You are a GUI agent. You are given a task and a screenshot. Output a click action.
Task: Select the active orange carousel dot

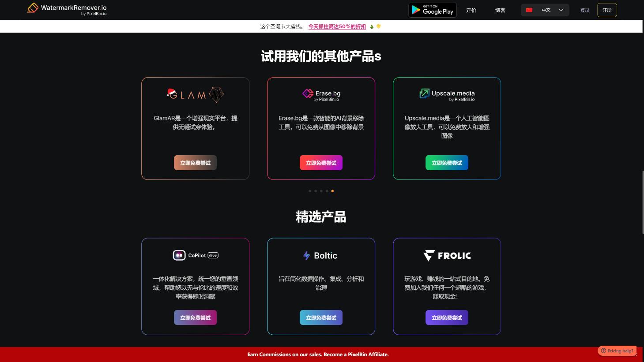[332, 191]
